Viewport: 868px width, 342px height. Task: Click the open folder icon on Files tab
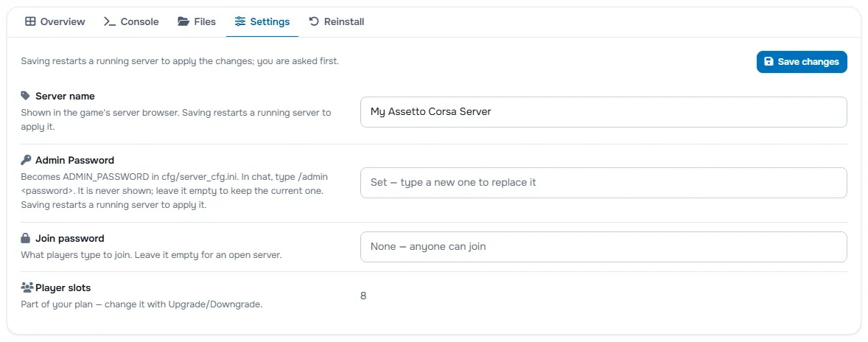tap(183, 21)
